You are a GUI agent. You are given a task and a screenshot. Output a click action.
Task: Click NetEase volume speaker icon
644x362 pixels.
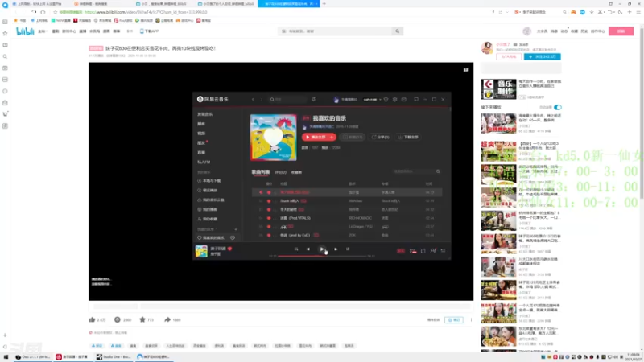click(x=423, y=251)
